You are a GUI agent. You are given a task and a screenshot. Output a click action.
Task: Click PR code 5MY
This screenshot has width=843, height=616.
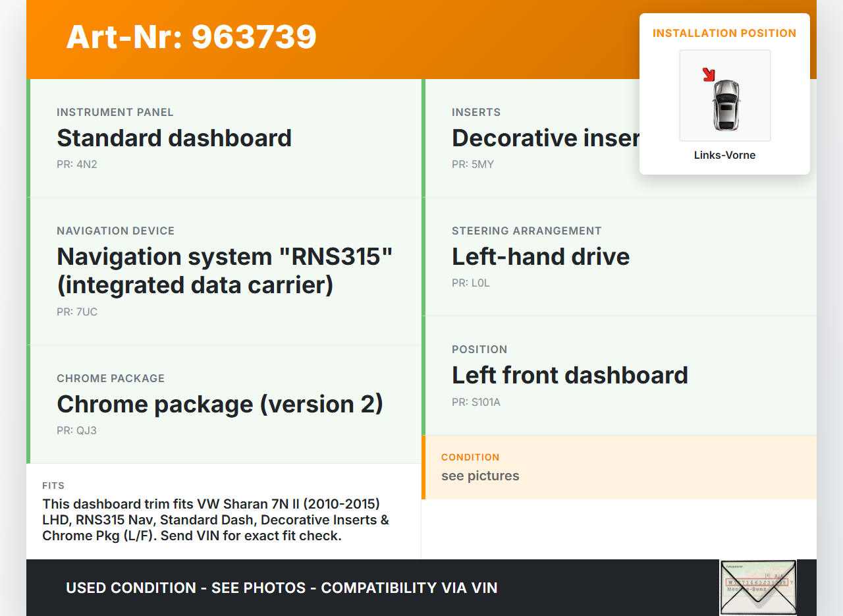point(472,165)
